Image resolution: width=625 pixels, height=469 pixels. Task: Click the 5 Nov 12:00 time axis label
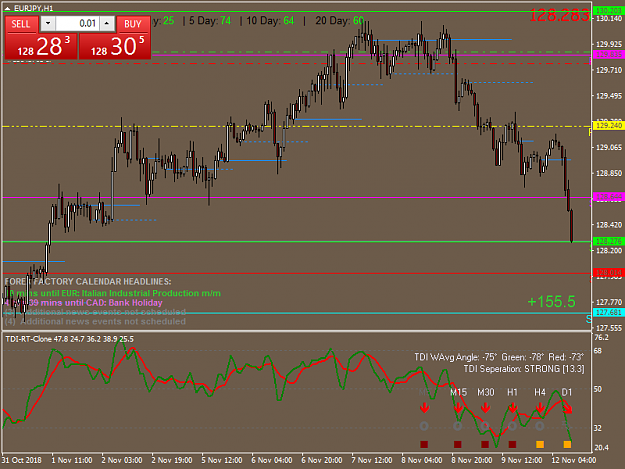pyautogui.click(x=222, y=460)
